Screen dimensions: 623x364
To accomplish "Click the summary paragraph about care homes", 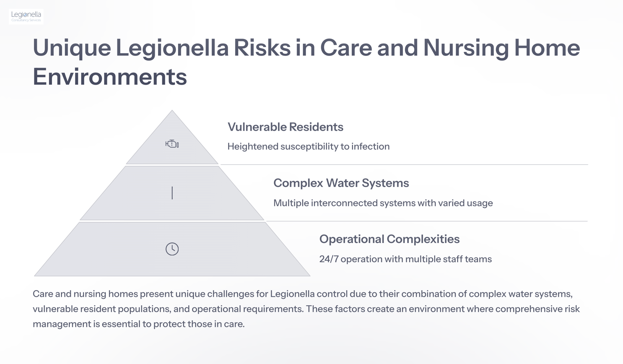I will (306, 309).
